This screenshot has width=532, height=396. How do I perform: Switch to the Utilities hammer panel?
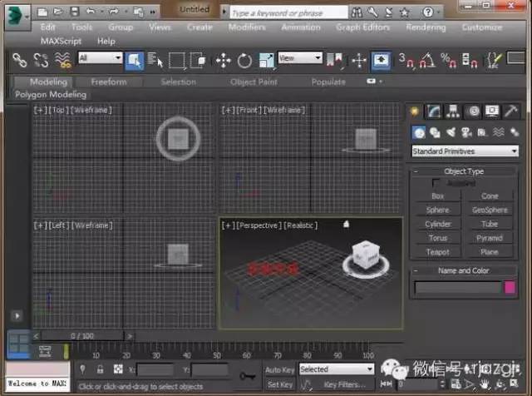(x=512, y=111)
